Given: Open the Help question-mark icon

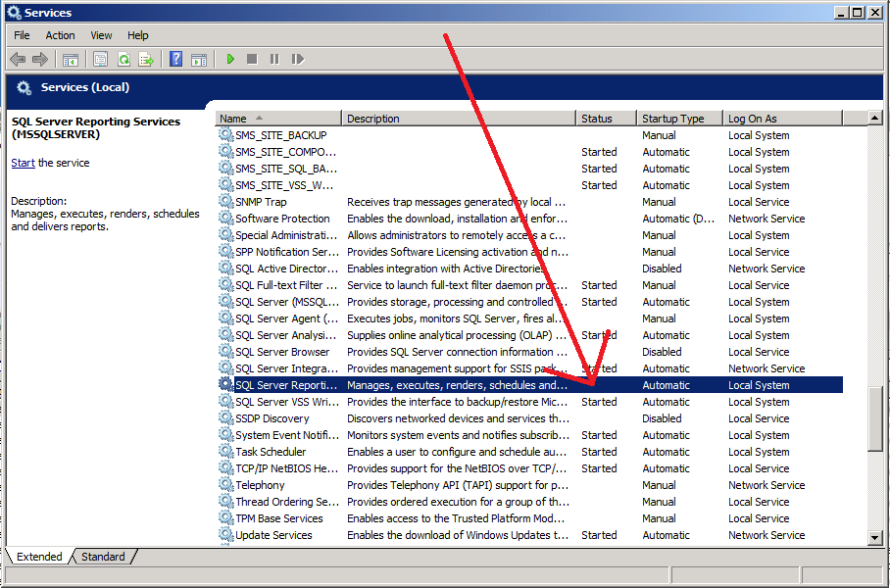Looking at the screenshot, I should [x=176, y=59].
